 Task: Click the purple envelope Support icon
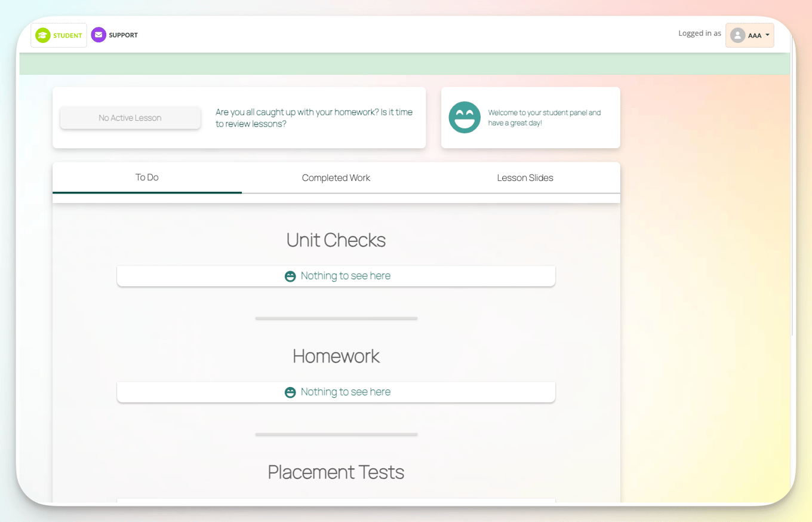coord(99,35)
